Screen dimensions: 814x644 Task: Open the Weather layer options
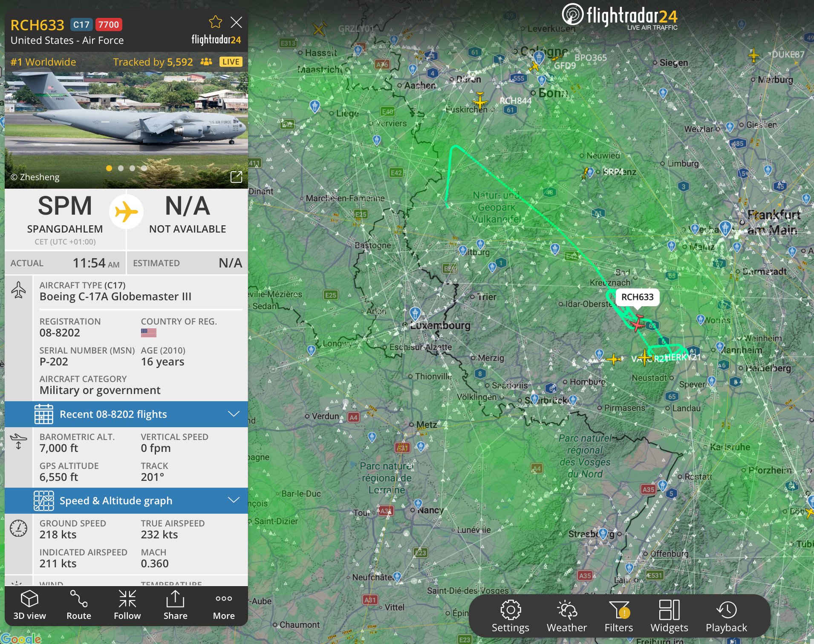coord(566,616)
